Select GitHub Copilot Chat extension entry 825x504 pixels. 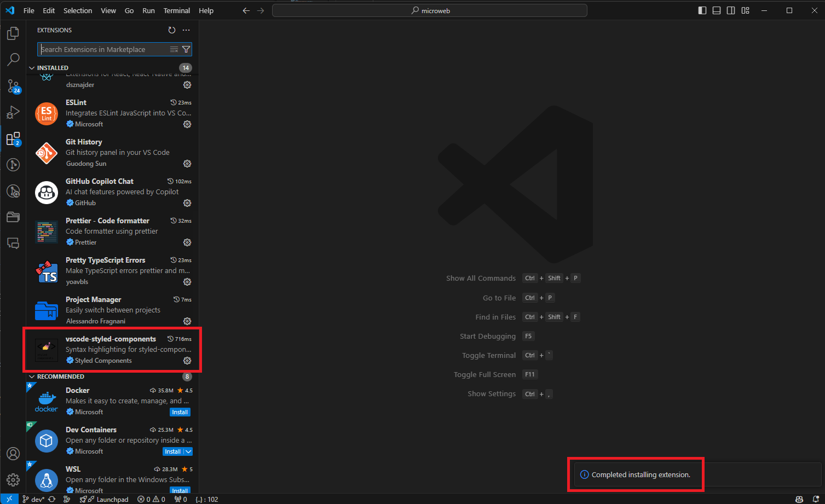pyautogui.click(x=112, y=192)
